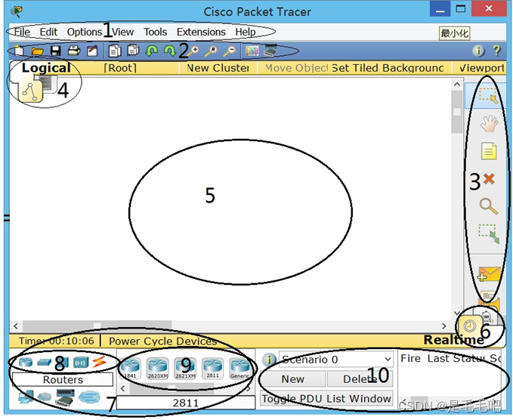513x420 pixels.
Task: Open a file with folder icon
Action: [x=37, y=51]
